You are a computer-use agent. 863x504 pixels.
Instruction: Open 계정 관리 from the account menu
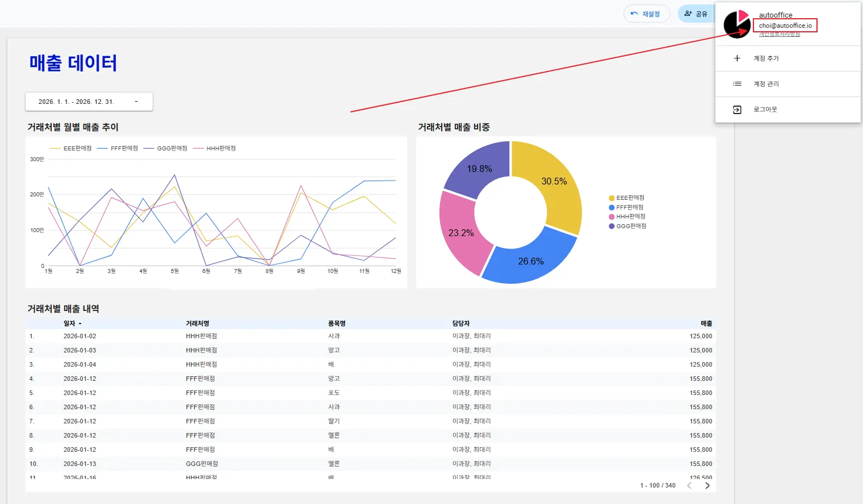click(x=788, y=84)
